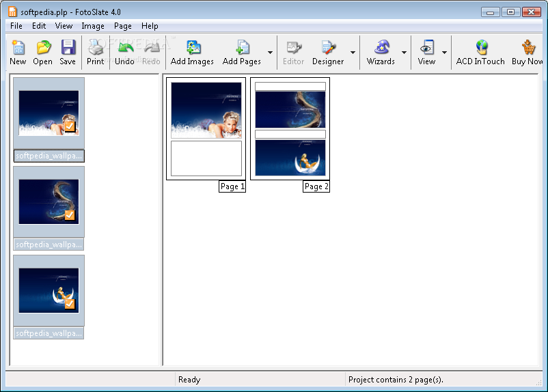
Task: Select the first softpedia_wallpa... filename label
Action: coord(49,156)
